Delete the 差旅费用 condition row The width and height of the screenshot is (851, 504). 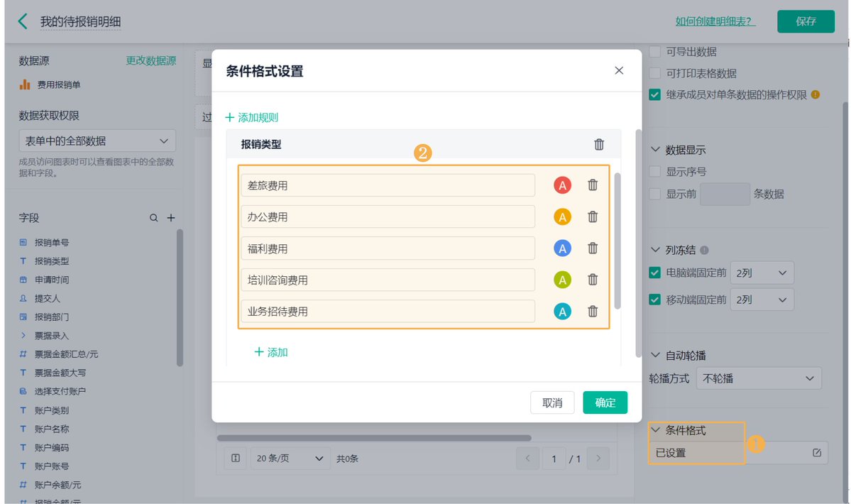point(593,185)
